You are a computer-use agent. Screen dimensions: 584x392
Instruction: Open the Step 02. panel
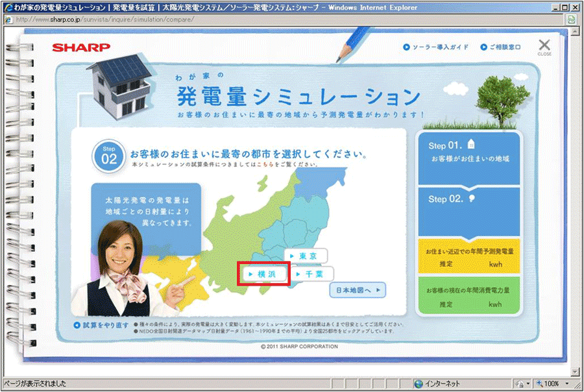point(469,212)
